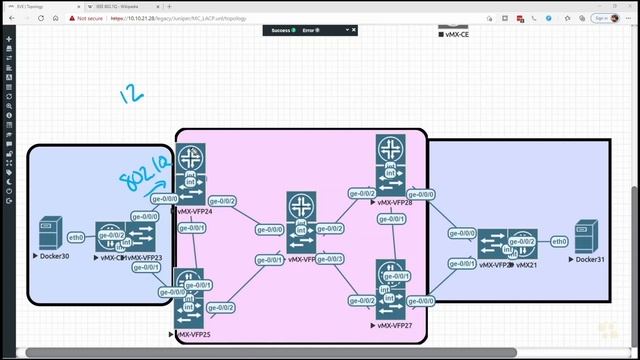This screenshot has width=640, height=360.
Task: Select the Docker31 server node
Action: pos(587,236)
